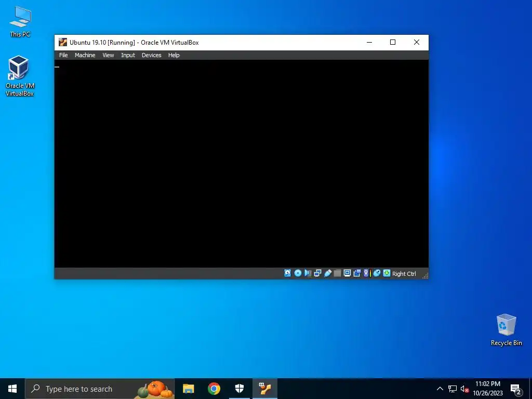Open the Devices menu

pyautogui.click(x=151, y=55)
